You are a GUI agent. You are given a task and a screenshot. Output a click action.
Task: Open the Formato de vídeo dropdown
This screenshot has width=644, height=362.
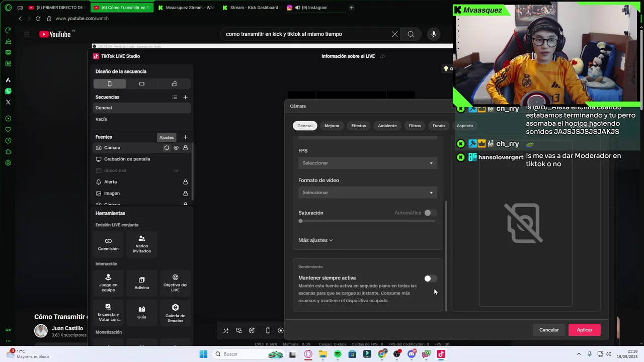coord(367,193)
